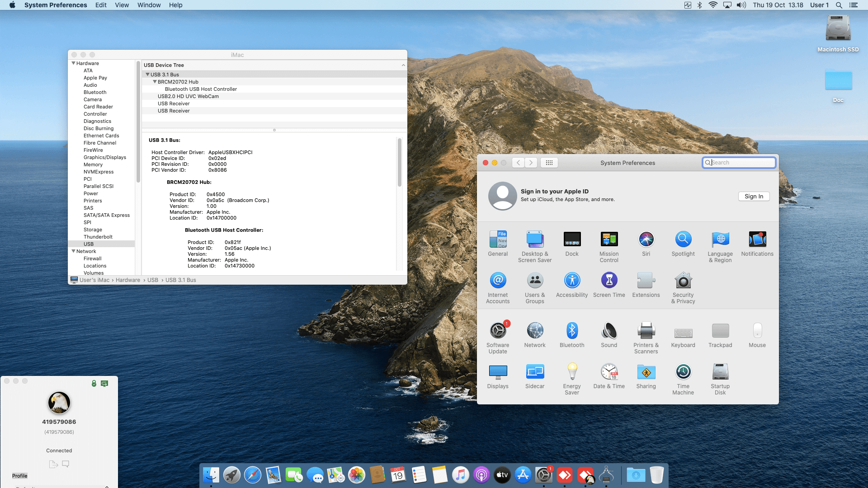Open the Dock preferences pane
868x488 pixels.
(x=572, y=244)
